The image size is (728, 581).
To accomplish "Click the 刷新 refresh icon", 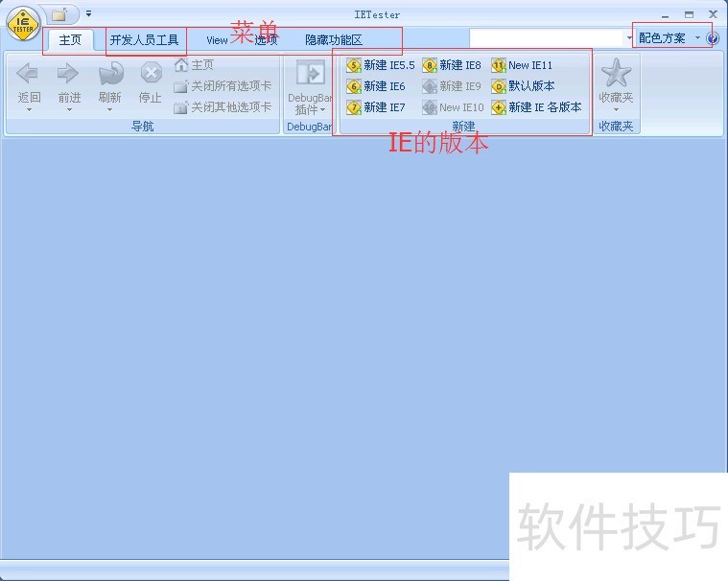I will click(x=110, y=73).
